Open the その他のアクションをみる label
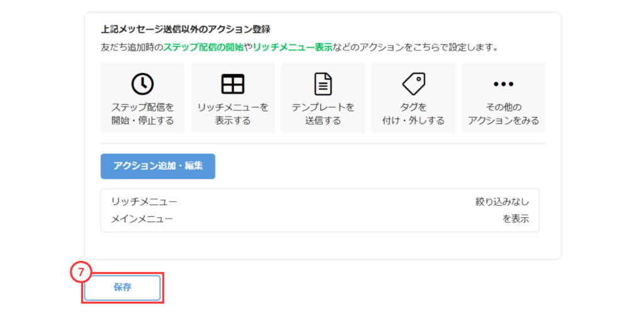The width and height of the screenshot is (644, 314). click(x=504, y=114)
